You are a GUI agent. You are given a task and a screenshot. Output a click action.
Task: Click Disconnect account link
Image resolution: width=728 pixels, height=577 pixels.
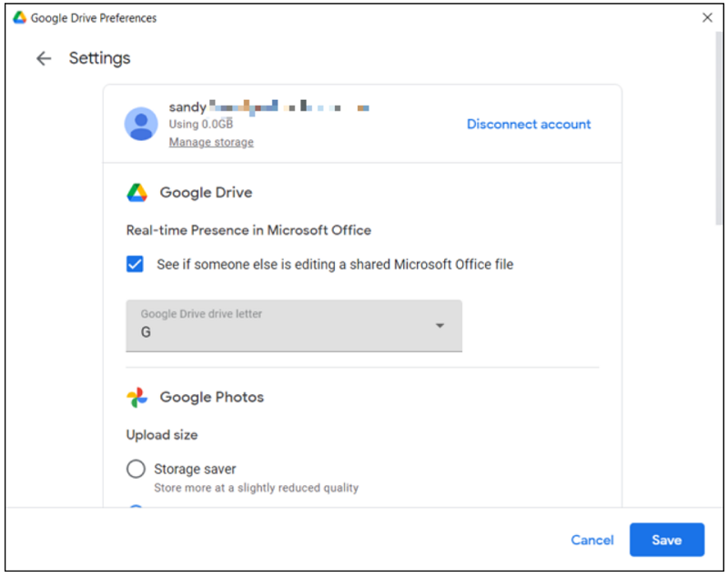pyautogui.click(x=529, y=125)
